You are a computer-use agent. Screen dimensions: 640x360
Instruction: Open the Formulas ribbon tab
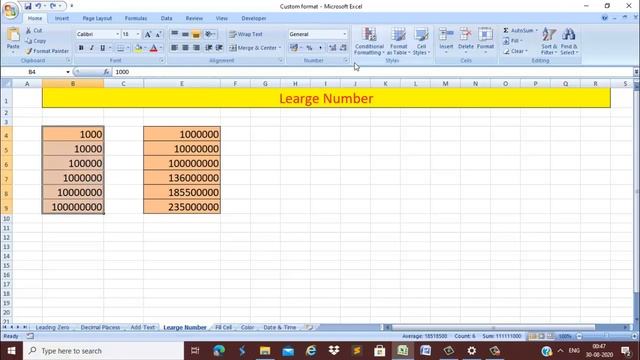pyautogui.click(x=136, y=18)
